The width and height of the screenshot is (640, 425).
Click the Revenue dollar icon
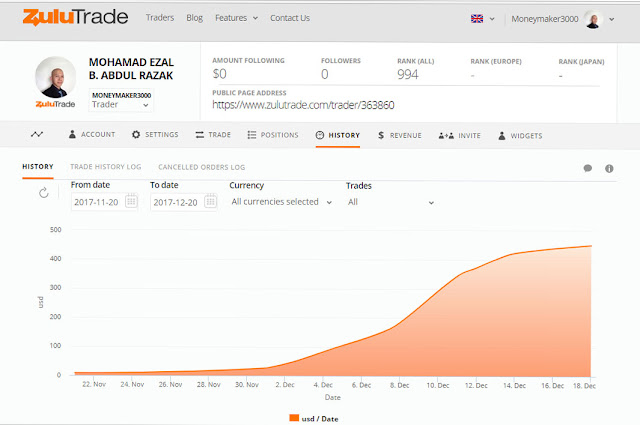(x=381, y=135)
